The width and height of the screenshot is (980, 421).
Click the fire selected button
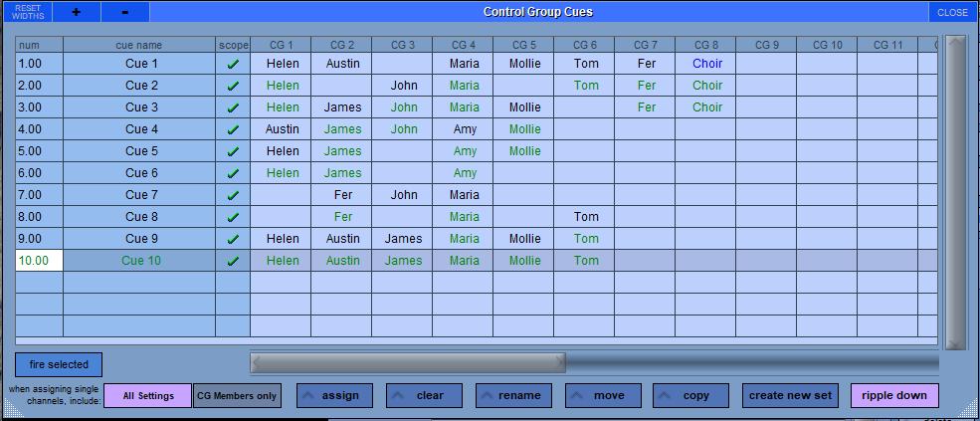point(59,364)
